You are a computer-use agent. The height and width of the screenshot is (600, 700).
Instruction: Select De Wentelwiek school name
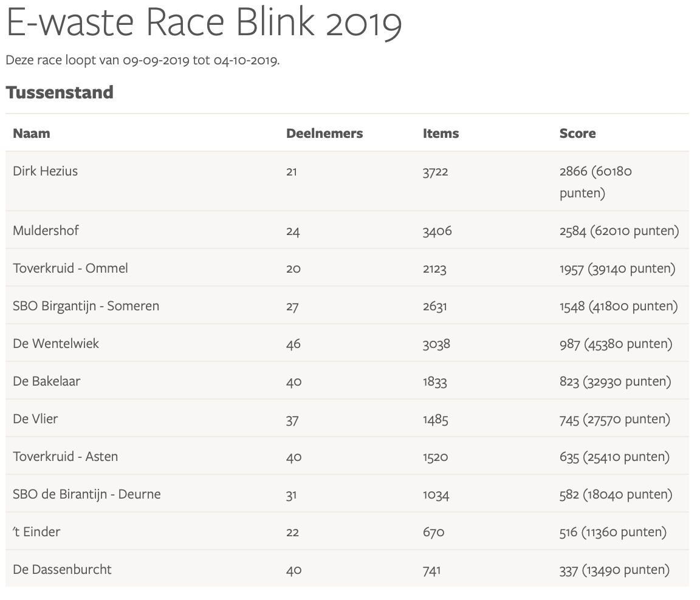(56, 344)
